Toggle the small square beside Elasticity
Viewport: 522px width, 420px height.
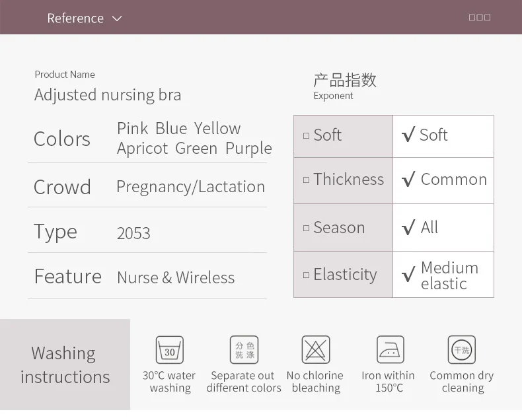[x=307, y=275]
